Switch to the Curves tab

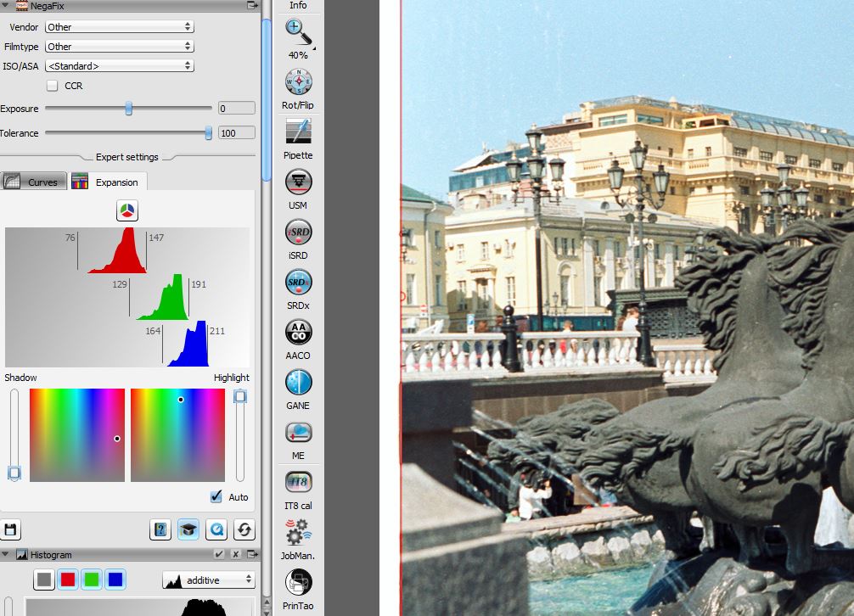33,182
